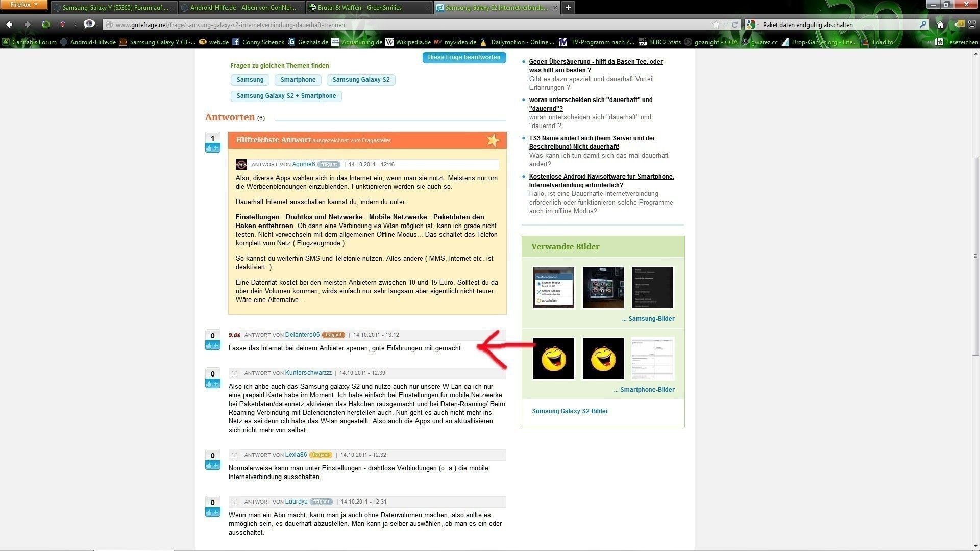The image size is (980, 551).
Task: Open Delantero06 user profile link
Action: 302,335
